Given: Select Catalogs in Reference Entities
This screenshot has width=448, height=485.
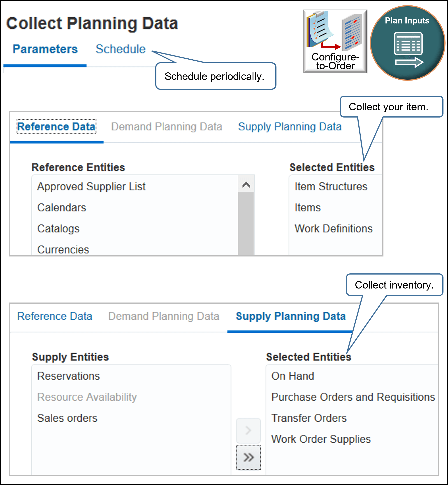Looking at the screenshot, I should click(58, 229).
